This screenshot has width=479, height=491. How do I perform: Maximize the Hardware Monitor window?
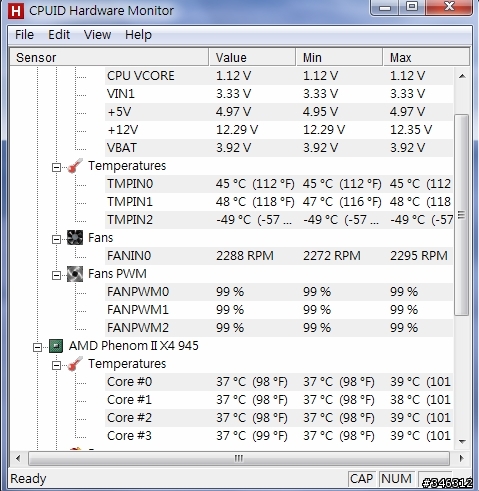[x=412, y=7]
